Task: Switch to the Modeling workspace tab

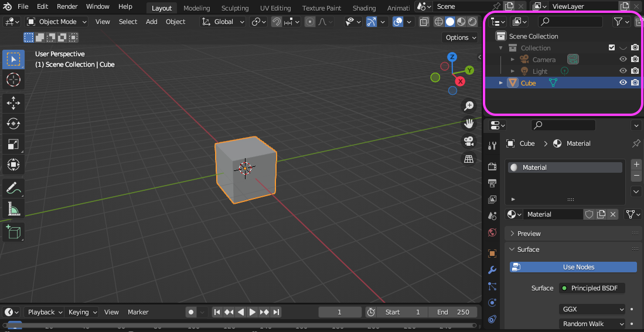Action: 197,8
